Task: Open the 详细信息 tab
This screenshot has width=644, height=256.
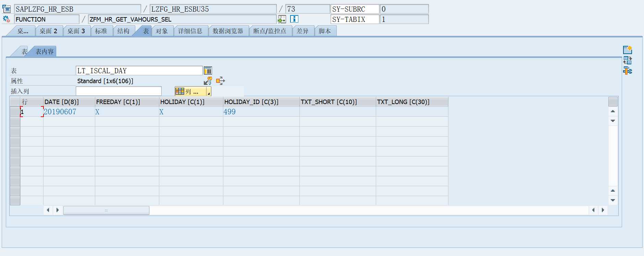Action: [190, 31]
